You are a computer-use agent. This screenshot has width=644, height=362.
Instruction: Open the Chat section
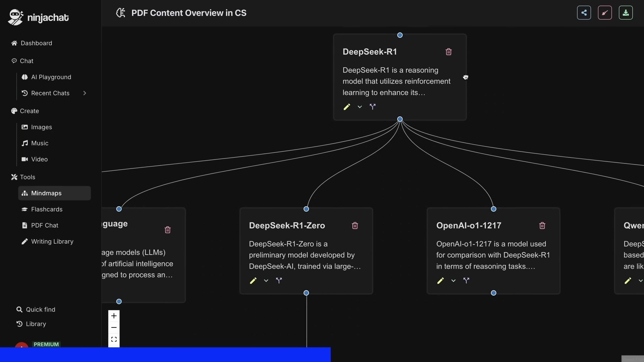(x=22, y=61)
